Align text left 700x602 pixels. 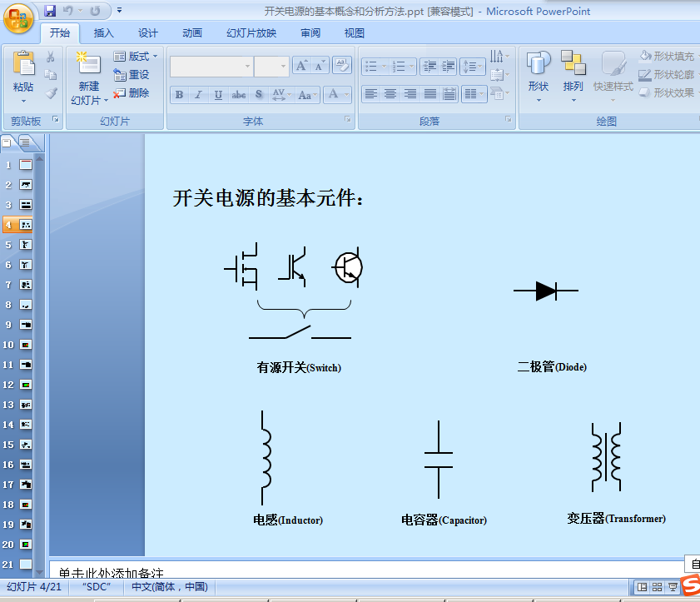(371, 94)
